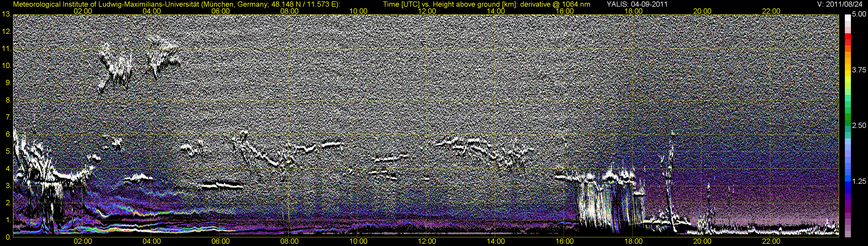Click the 20:00 label on the bottom axis

pyautogui.click(x=702, y=241)
